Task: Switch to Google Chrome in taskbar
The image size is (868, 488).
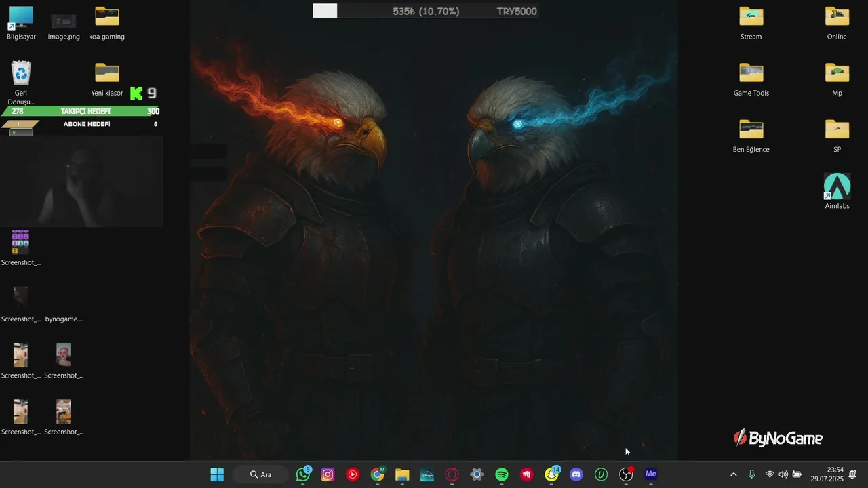Action: (x=378, y=474)
